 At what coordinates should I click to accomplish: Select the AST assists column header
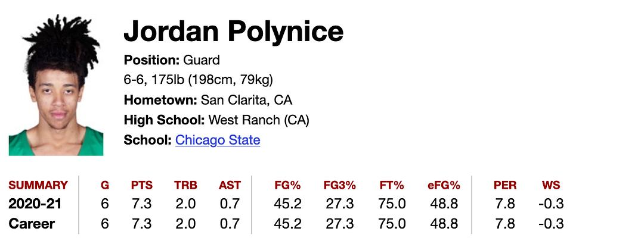click(x=230, y=185)
